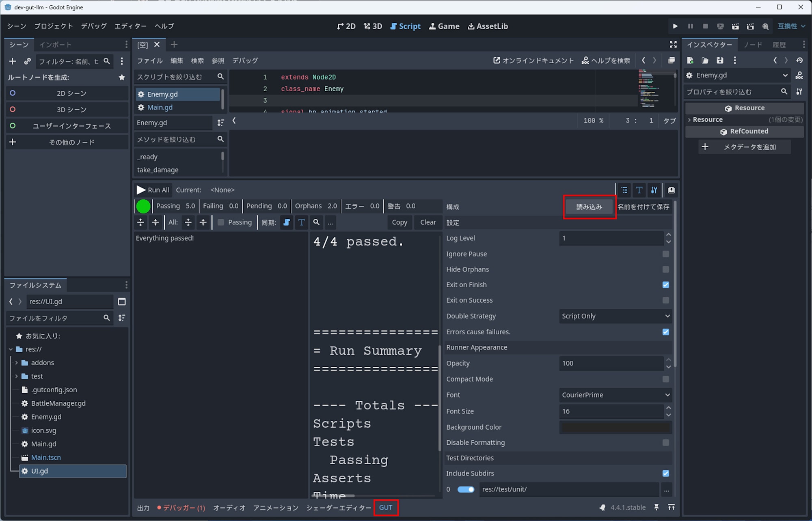Open documentation icon beside Enemy.gd in Inspector
This screenshot has width=812, height=521.
(x=799, y=75)
